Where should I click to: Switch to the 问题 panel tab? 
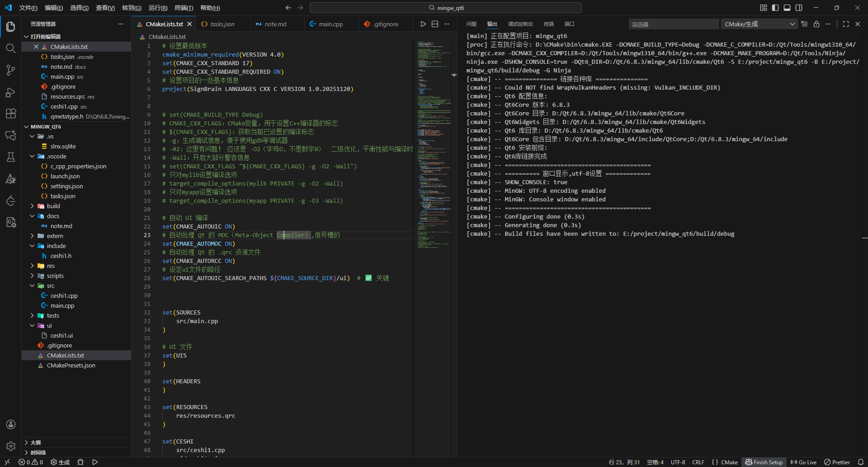[x=472, y=24]
